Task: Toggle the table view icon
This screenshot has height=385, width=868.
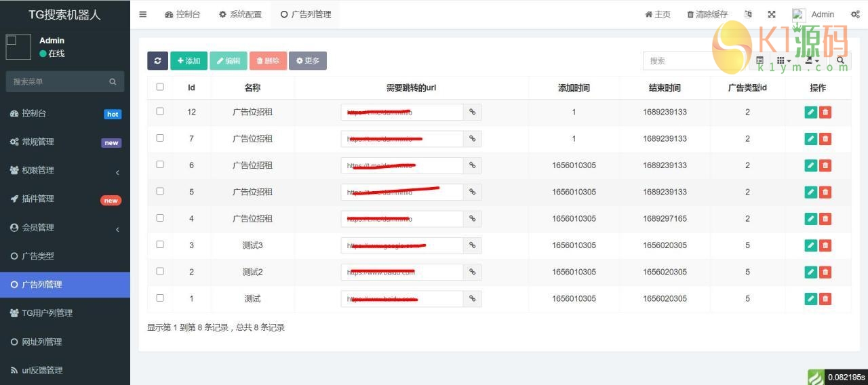Action: pos(759,60)
